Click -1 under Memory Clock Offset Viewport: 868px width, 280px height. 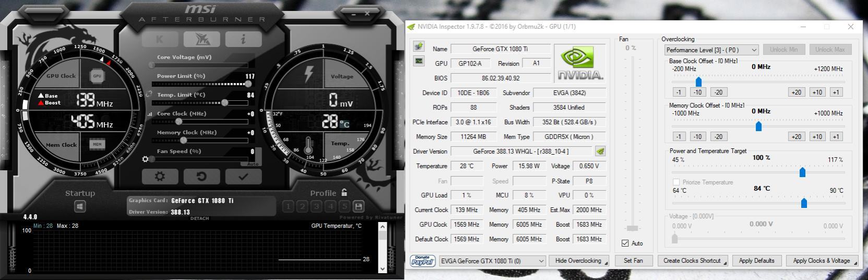click(679, 136)
